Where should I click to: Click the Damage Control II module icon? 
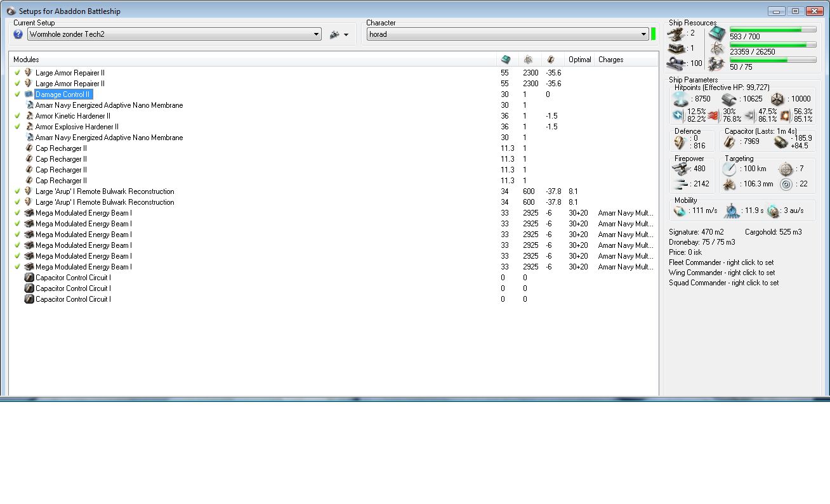click(x=29, y=94)
